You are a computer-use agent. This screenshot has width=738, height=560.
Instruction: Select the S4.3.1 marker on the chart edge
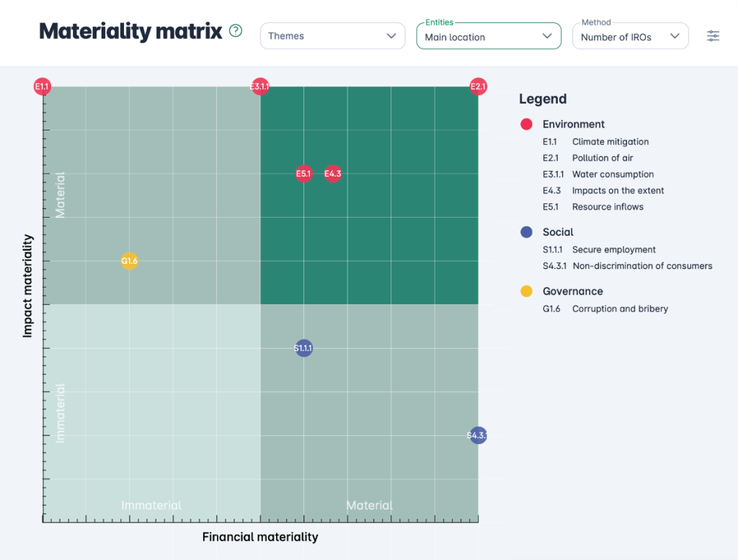(x=477, y=435)
